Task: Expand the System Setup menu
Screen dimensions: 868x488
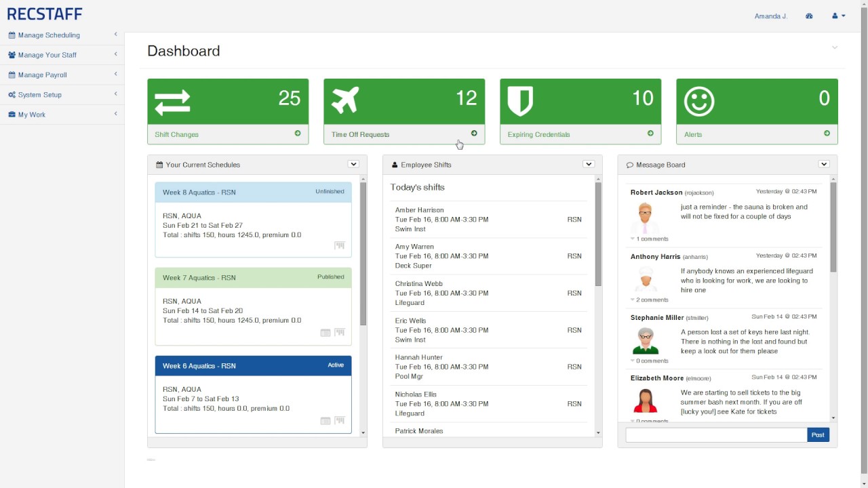Action: pos(62,95)
